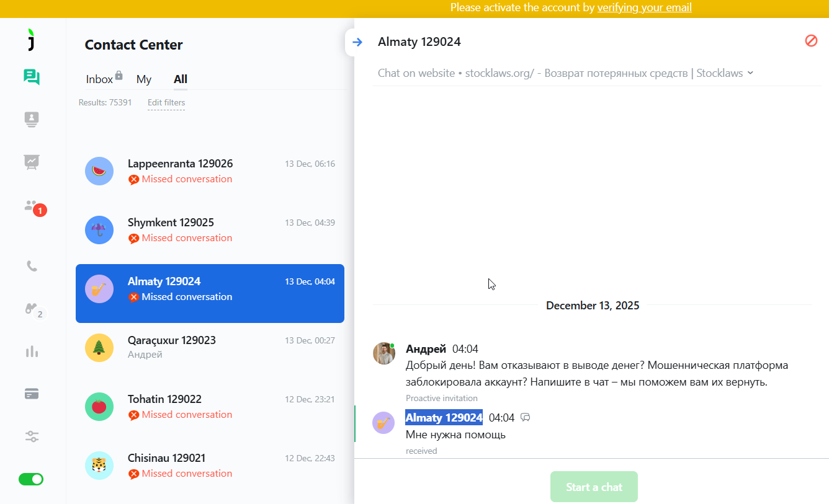Click the umbrella avatar of Shymkent 129025
Screen dimensions: 829x504
point(99,230)
